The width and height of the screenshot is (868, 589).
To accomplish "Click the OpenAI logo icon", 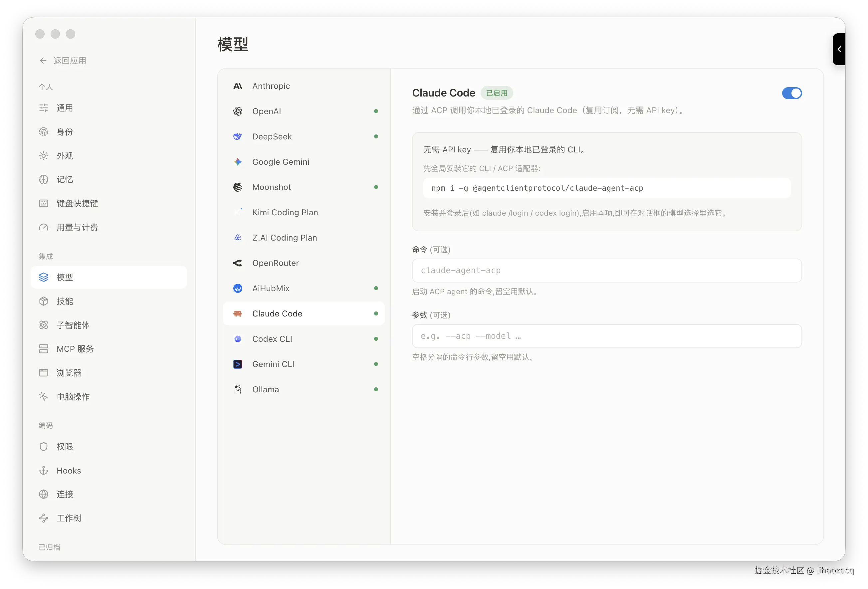I will coord(238,111).
